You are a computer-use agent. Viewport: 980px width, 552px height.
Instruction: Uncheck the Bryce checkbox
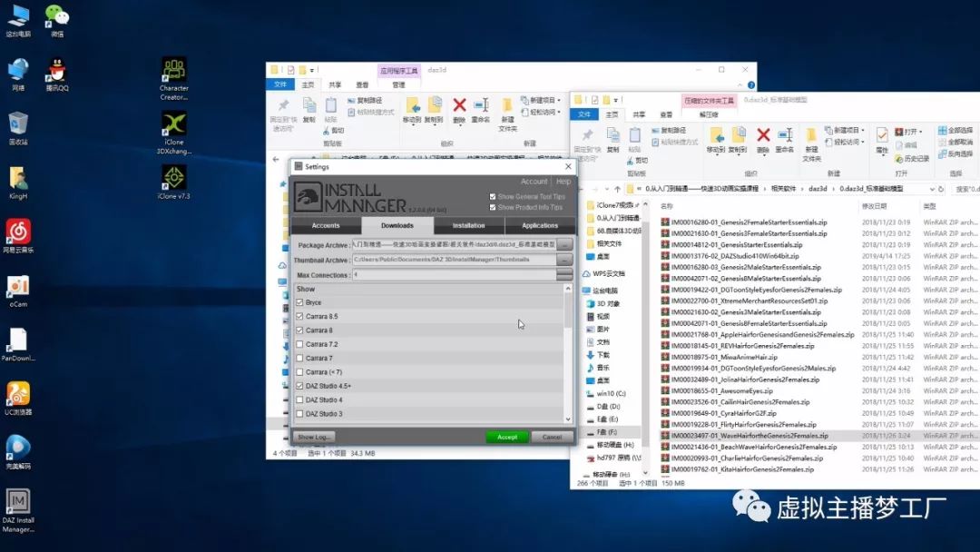click(x=299, y=302)
